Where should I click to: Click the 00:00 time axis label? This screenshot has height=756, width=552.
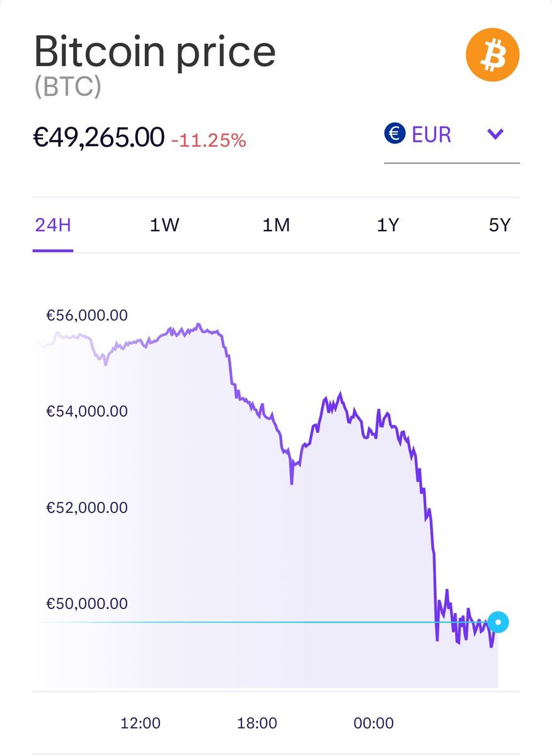(x=374, y=723)
